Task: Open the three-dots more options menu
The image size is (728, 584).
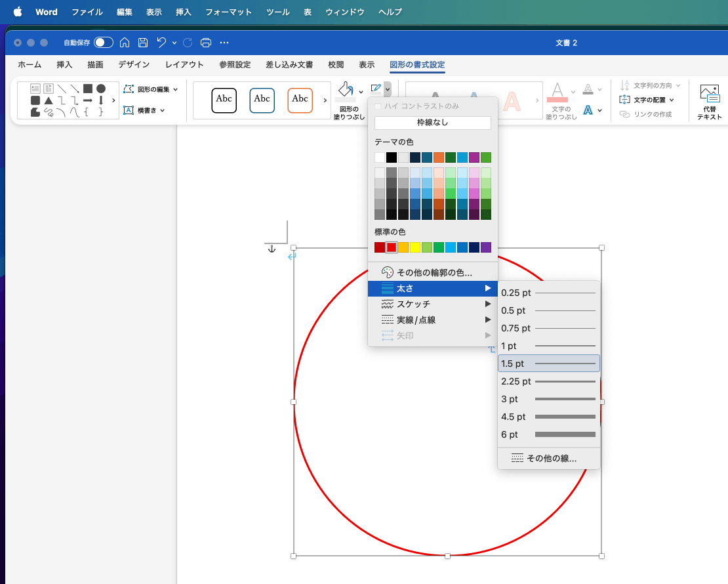Action: (x=224, y=43)
